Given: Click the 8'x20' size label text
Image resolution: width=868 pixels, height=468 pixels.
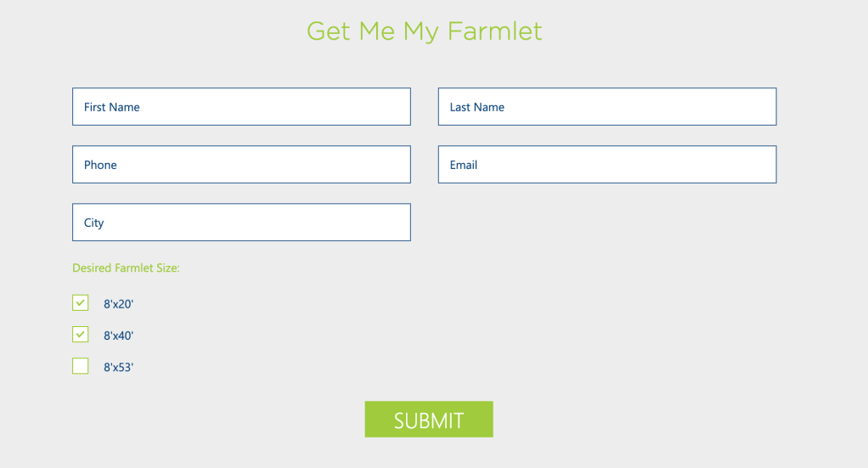Looking at the screenshot, I should [119, 304].
